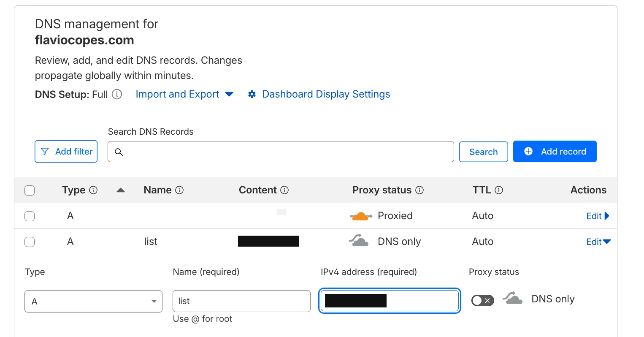Click the gray cloud icon beside proxy toggle
The height and width of the screenshot is (337, 644).
tap(512, 298)
